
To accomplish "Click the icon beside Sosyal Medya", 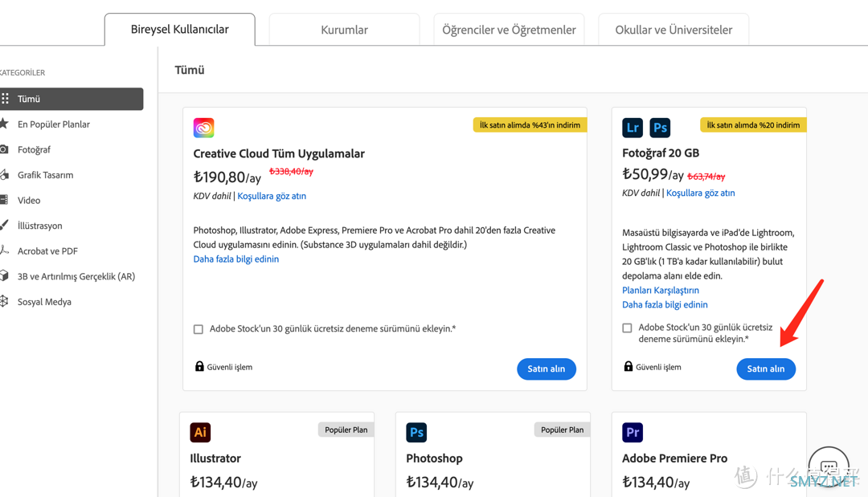I will click(x=5, y=301).
